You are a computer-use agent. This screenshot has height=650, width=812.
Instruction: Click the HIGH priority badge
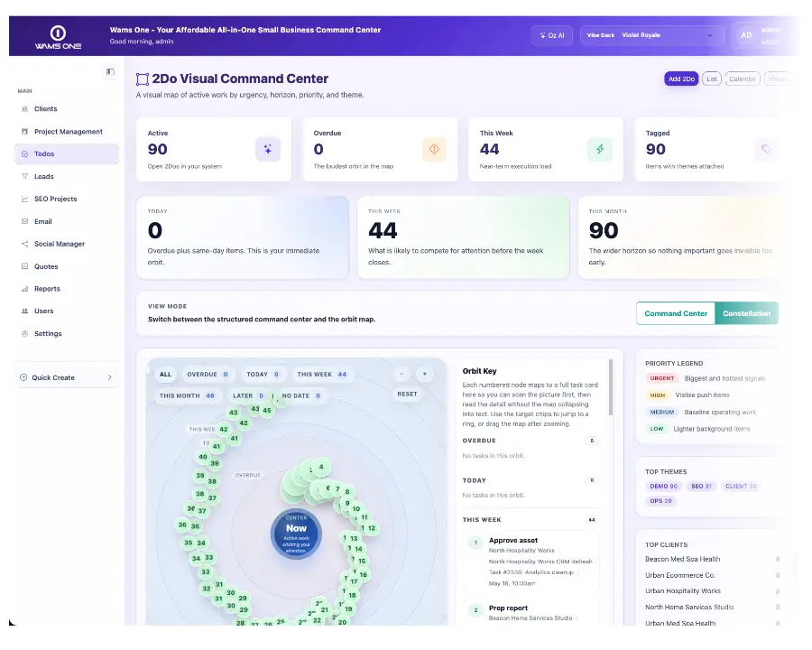tap(657, 395)
